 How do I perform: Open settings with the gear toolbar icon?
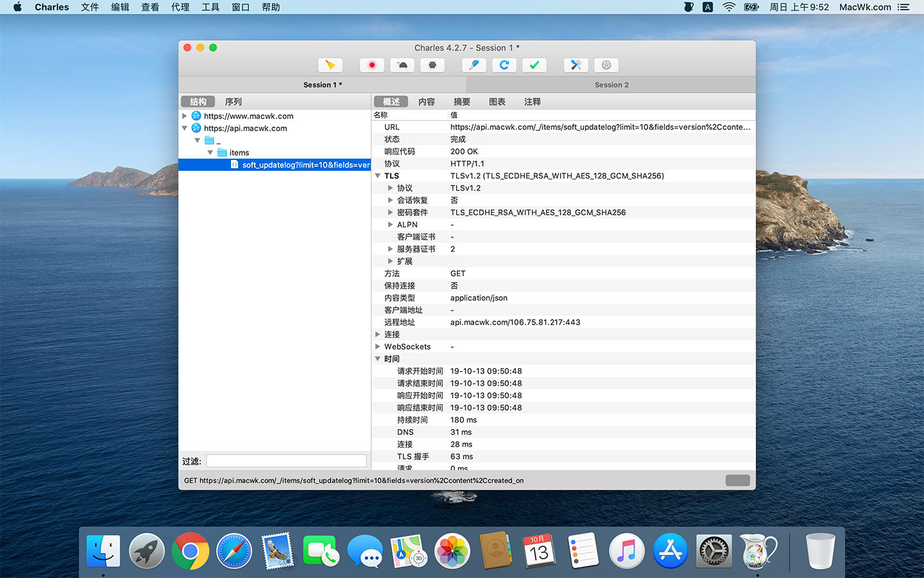tap(606, 65)
